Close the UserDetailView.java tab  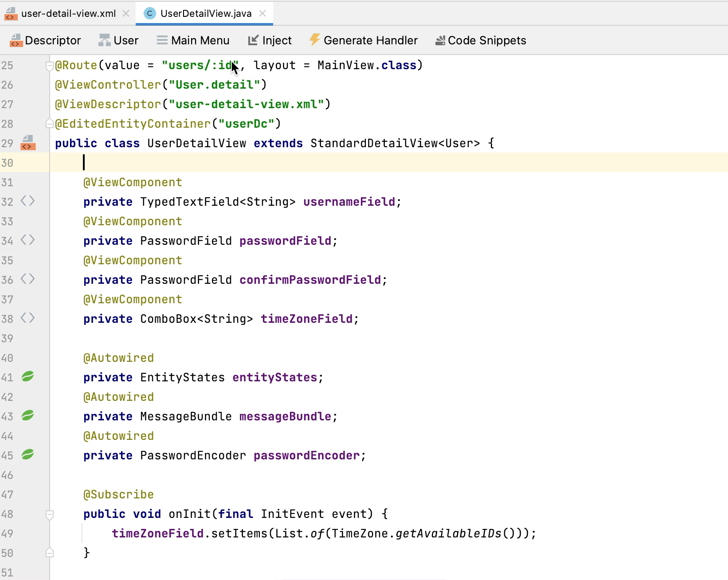[262, 13]
